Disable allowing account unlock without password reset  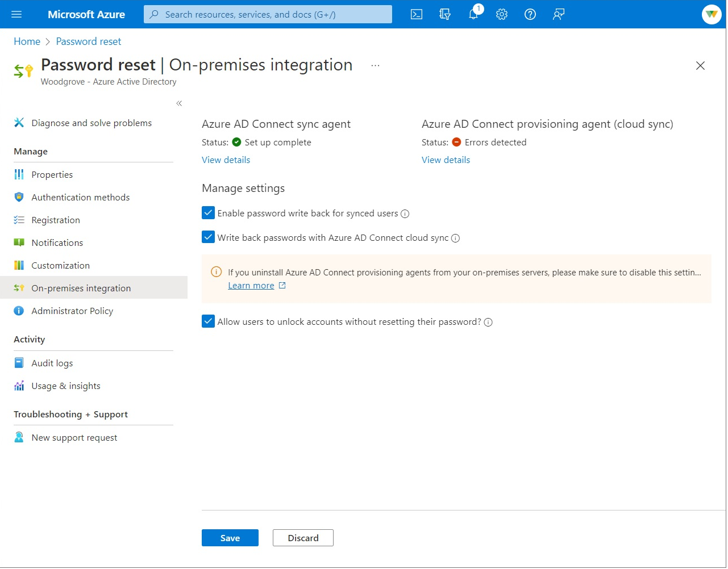(x=208, y=321)
